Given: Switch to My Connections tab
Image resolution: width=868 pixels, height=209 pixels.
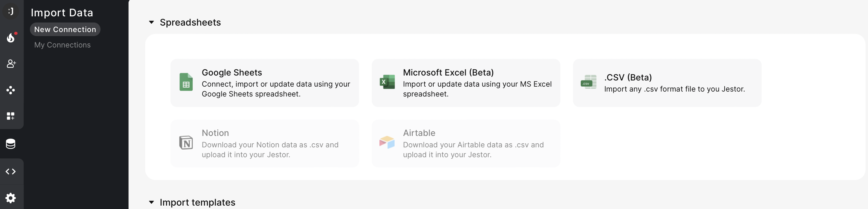Looking at the screenshot, I should point(62,45).
